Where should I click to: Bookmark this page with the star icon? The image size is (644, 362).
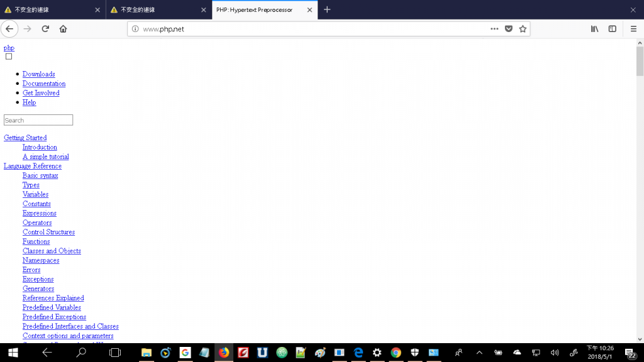(523, 29)
